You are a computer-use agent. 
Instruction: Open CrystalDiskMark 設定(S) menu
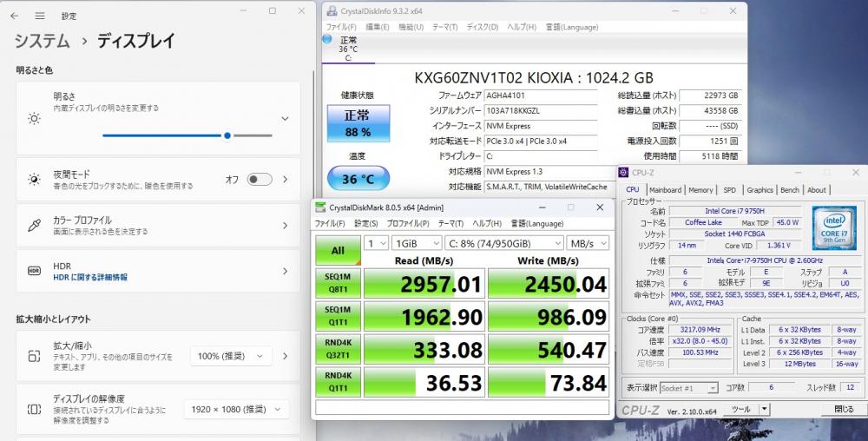coord(366,224)
